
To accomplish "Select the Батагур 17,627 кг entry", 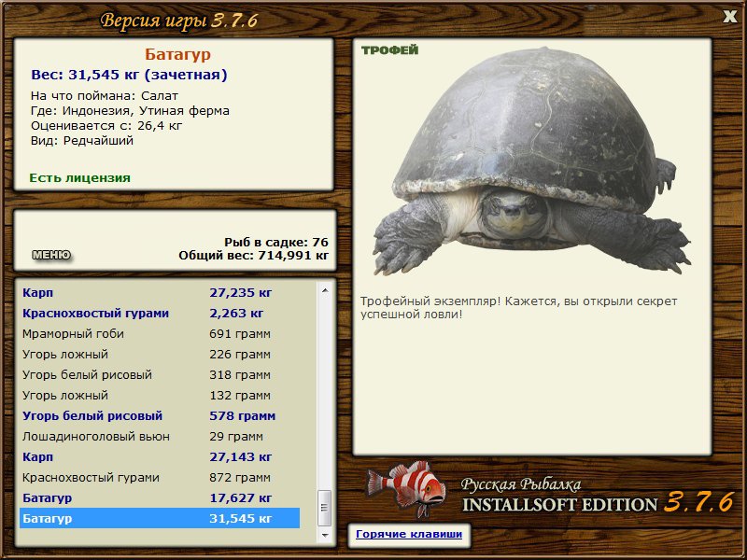I will point(160,497).
